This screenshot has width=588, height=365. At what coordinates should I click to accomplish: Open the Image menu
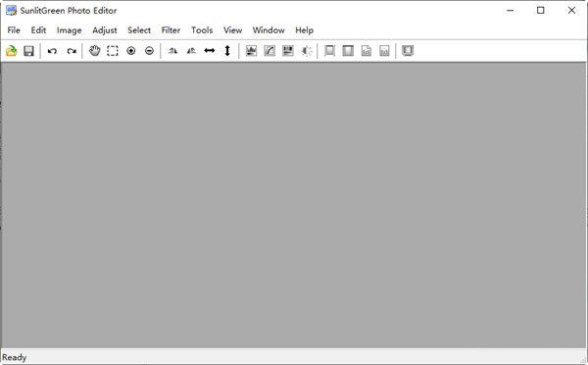[x=69, y=30]
